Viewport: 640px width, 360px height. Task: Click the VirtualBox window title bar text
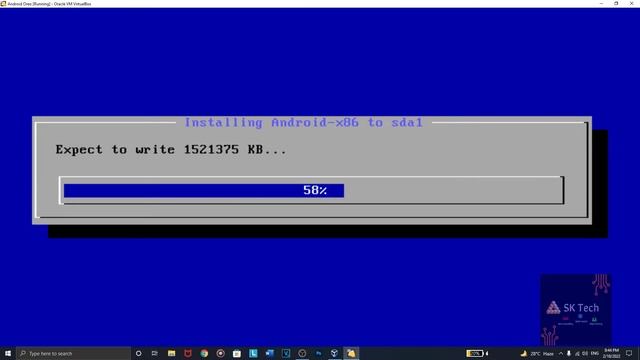(x=49, y=4)
